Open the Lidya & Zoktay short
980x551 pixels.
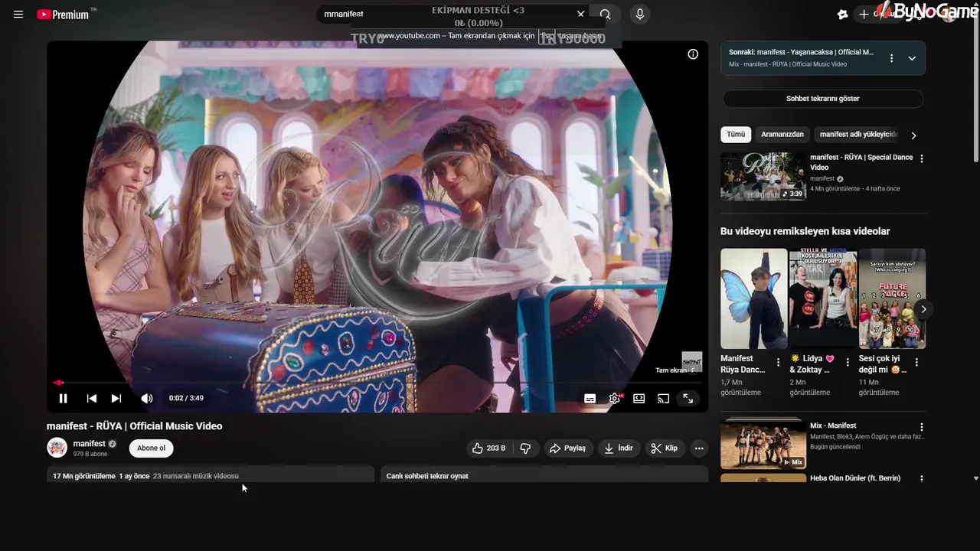point(823,298)
